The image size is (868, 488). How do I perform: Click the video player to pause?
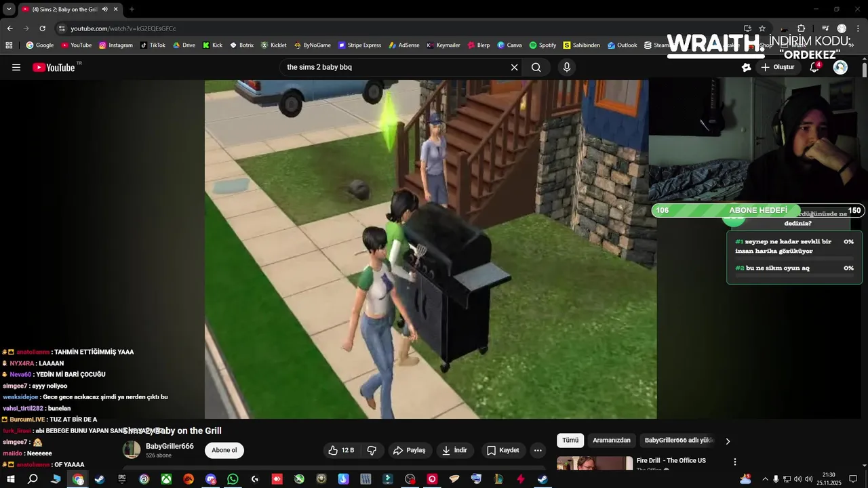[431, 249]
